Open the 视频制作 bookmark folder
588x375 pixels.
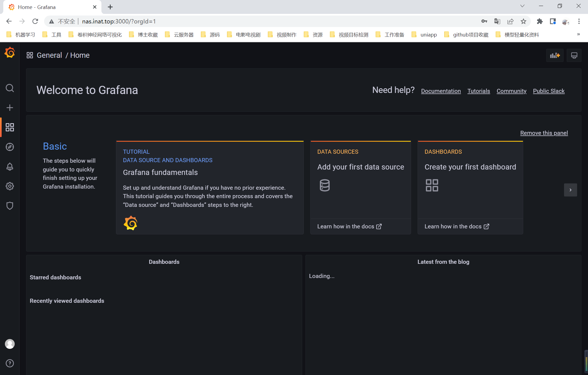[x=282, y=35]
